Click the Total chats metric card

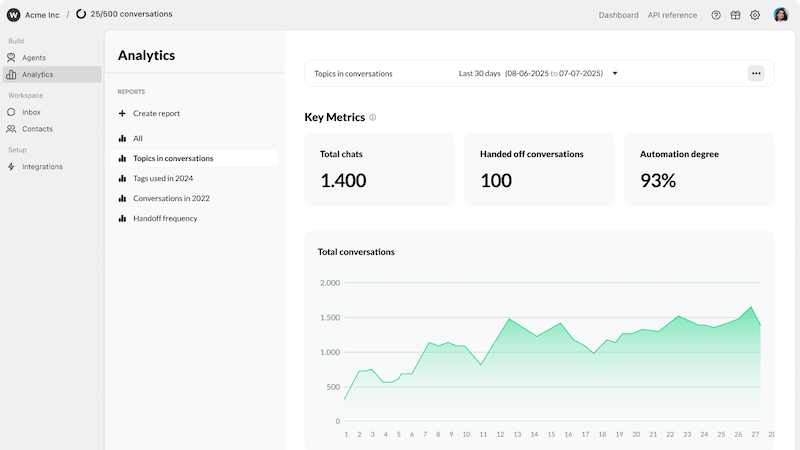[x=379, y=170]
